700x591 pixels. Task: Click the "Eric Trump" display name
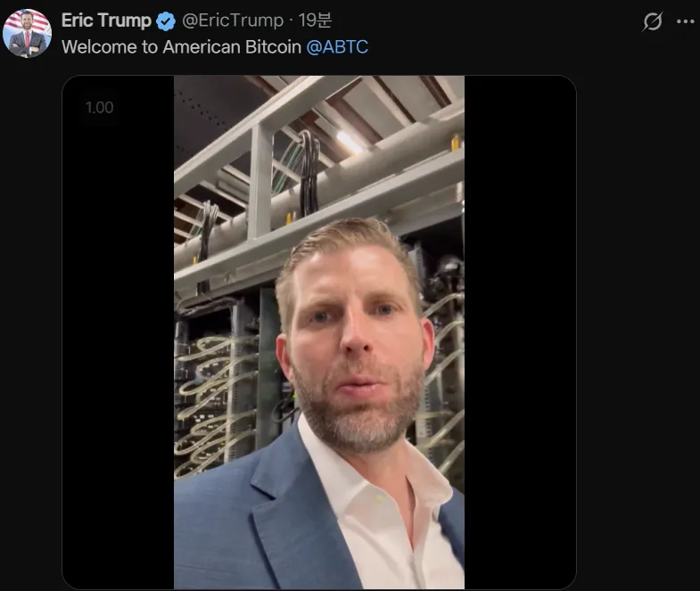106,21
